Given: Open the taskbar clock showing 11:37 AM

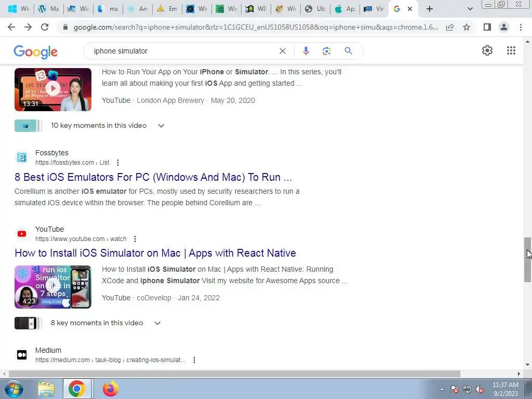Looking at the screenshot, I should tap(505, 389).
